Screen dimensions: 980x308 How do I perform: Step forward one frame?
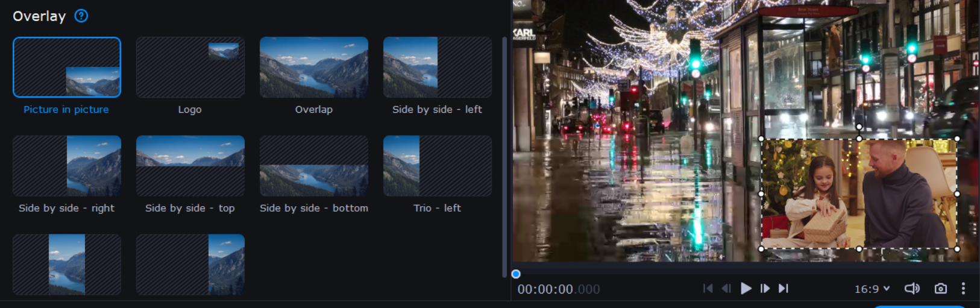(x=765, y=289)
